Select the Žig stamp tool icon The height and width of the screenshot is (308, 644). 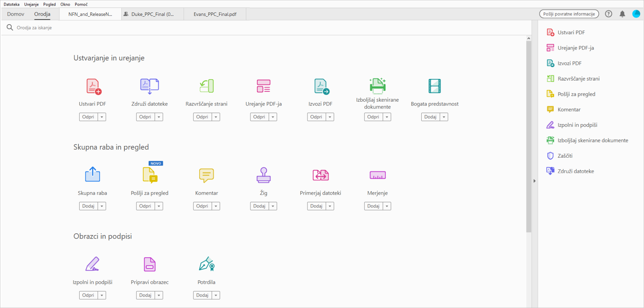click(264, 175)
